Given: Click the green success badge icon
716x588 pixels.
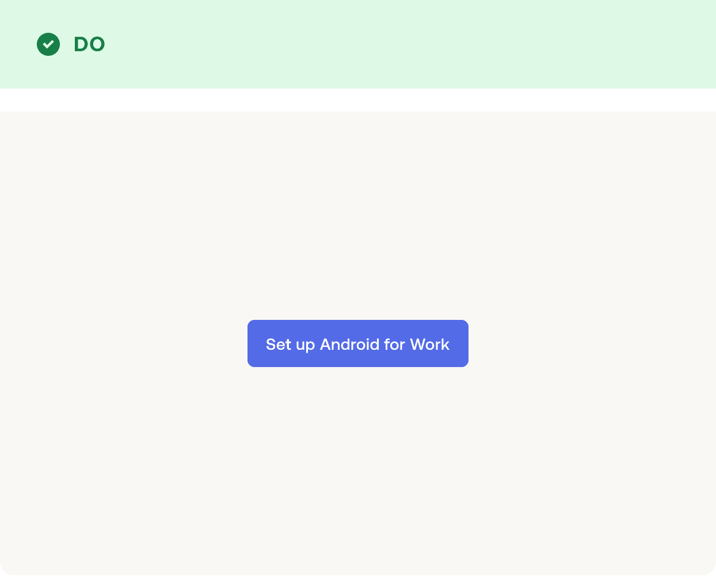Looking at the screenshot, I should click(x=48, y=44).
